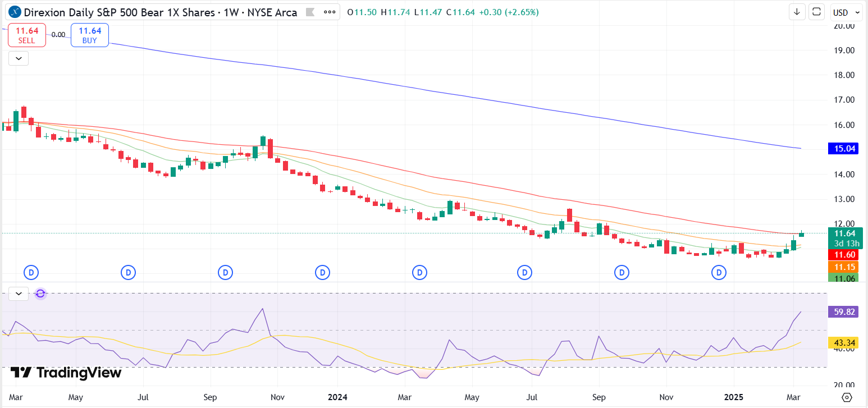Click the Direxion symbol logo icon

pyautogui.click(x=15, y=12)
